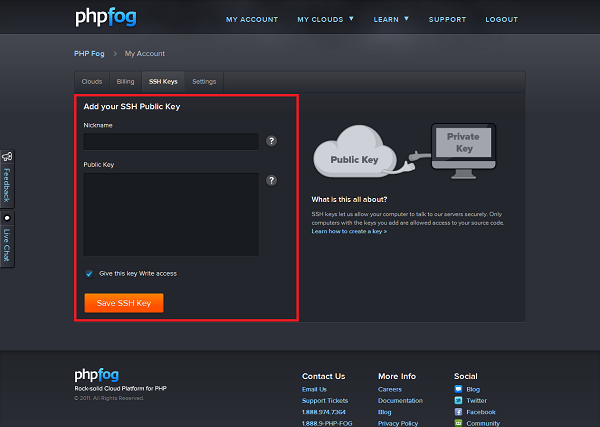
Task: Click the Blog social icon
Action: [x=458, y=389]
